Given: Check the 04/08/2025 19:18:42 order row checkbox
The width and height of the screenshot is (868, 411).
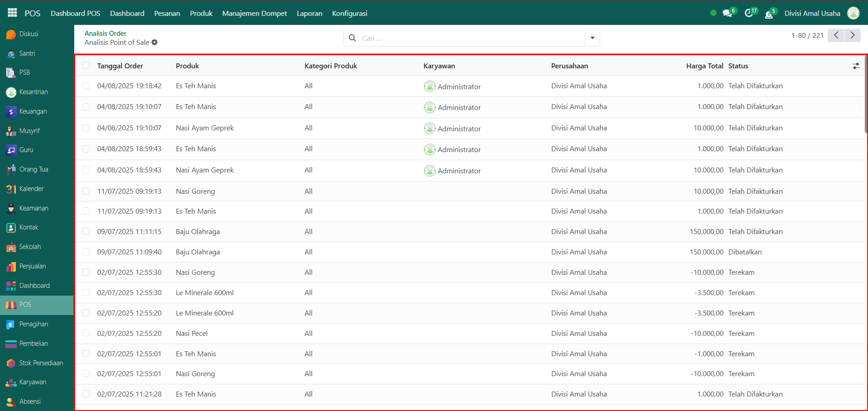Looking at the screenshot, I should [86, 86].
